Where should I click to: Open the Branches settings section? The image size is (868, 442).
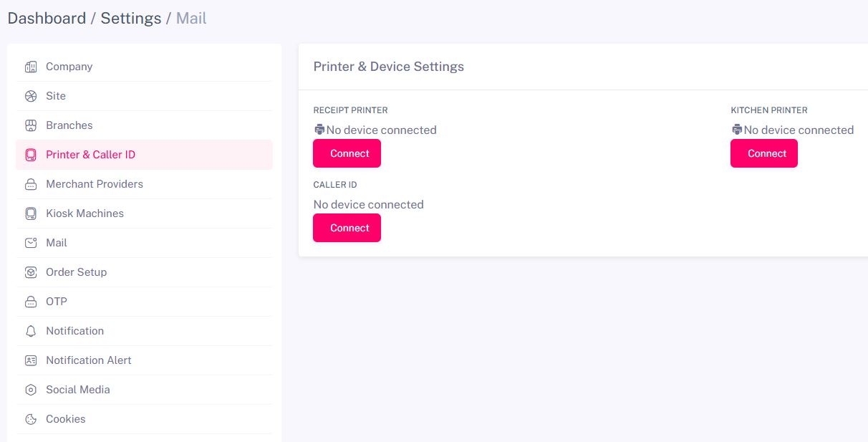pyautogui.click(x=69, y=125)
